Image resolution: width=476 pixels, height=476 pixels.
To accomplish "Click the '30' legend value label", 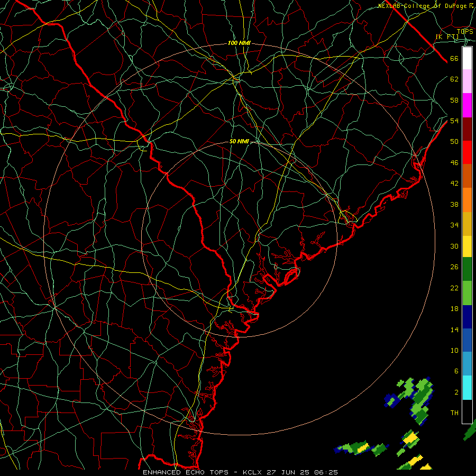I will coord(454,246).
